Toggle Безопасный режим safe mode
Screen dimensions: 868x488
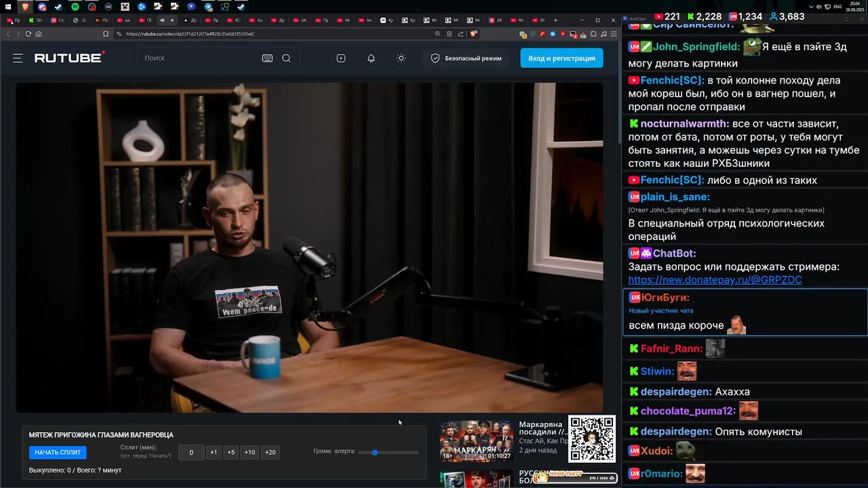coord(467,58)
